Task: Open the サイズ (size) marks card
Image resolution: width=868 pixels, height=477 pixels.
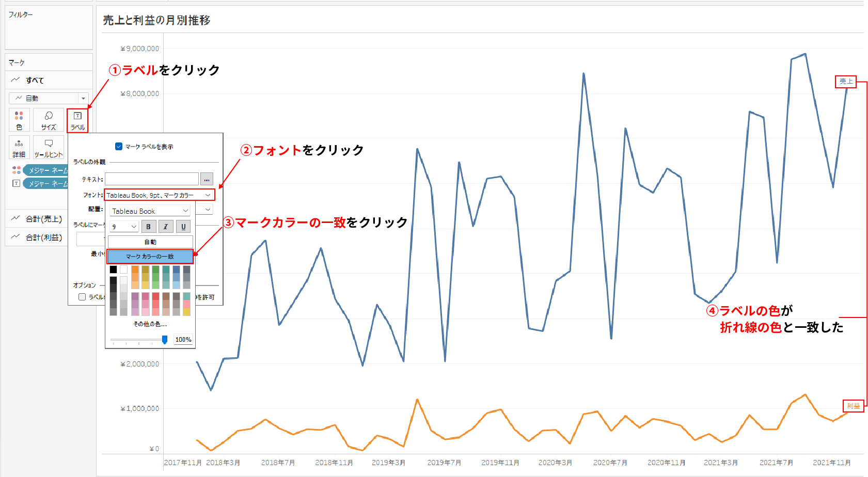Action: (49, 120)
